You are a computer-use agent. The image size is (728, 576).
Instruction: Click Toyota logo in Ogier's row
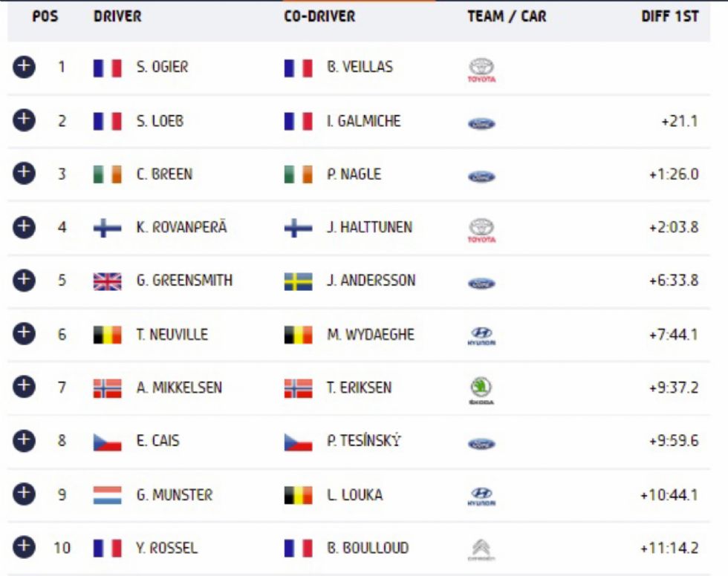point(481,70)
